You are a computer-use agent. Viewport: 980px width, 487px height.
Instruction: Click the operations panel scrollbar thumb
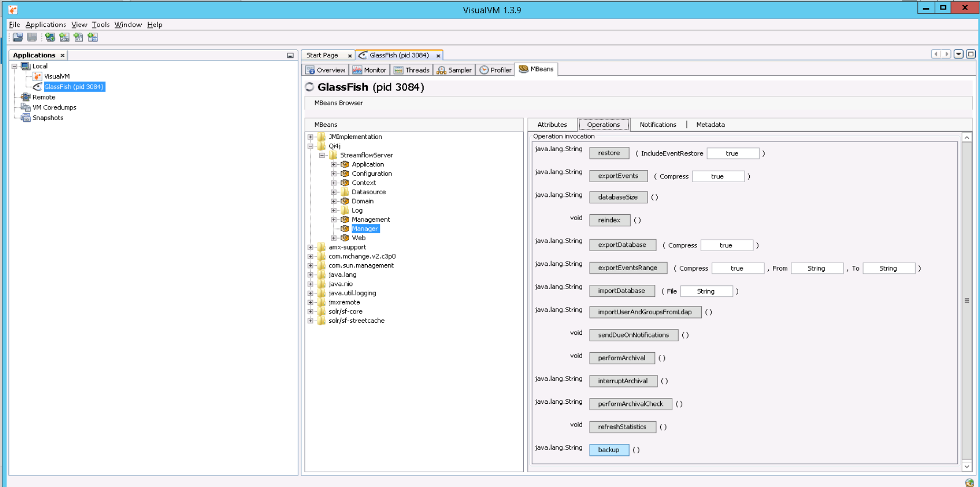967,301
